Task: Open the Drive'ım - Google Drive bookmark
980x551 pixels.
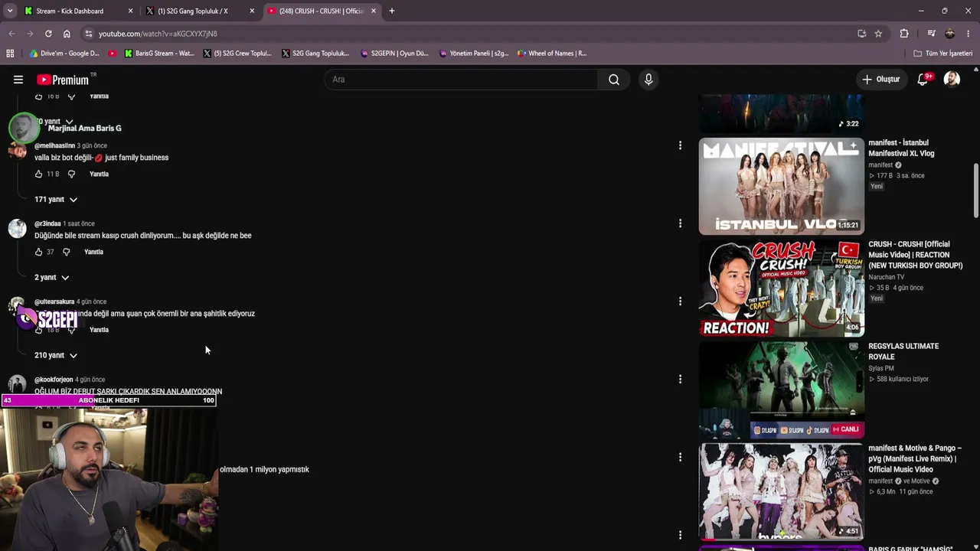Action: [65, 54]
